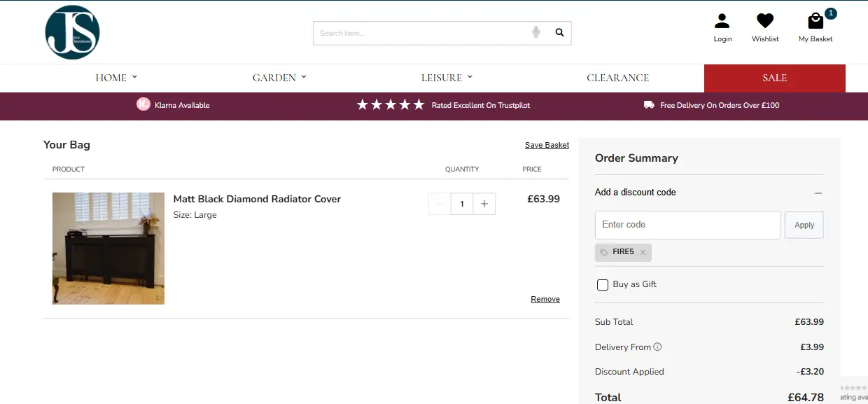Tick the Buy as Gift checkbox

(x=602, y=285)
